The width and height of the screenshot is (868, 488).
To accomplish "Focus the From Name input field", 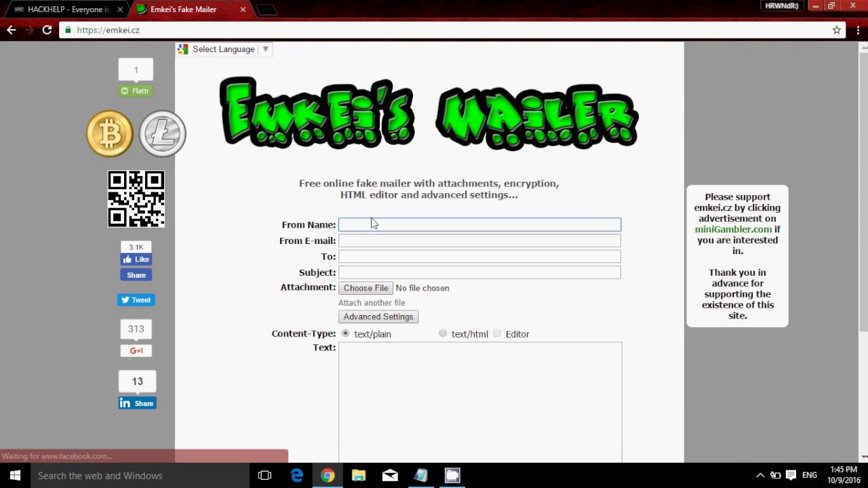I will 479,224.
